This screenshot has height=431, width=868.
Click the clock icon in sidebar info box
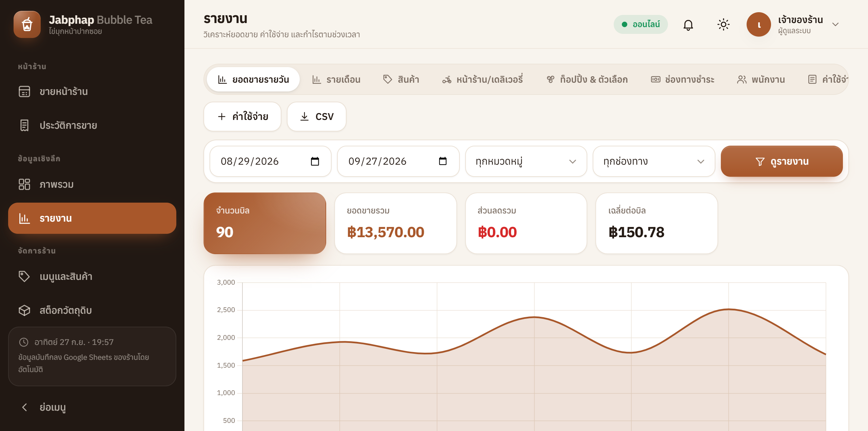24,342
